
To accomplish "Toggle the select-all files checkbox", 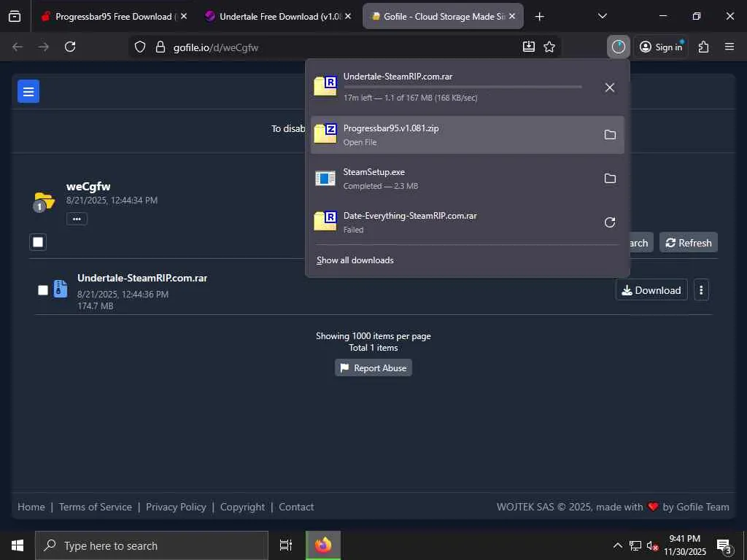I will point(38,242).
